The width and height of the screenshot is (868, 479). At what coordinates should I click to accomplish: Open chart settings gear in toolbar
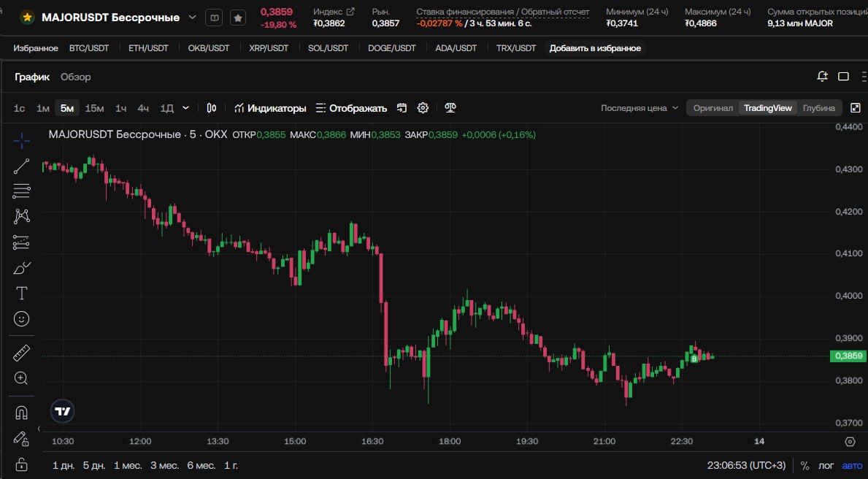(x=423, y=108)
